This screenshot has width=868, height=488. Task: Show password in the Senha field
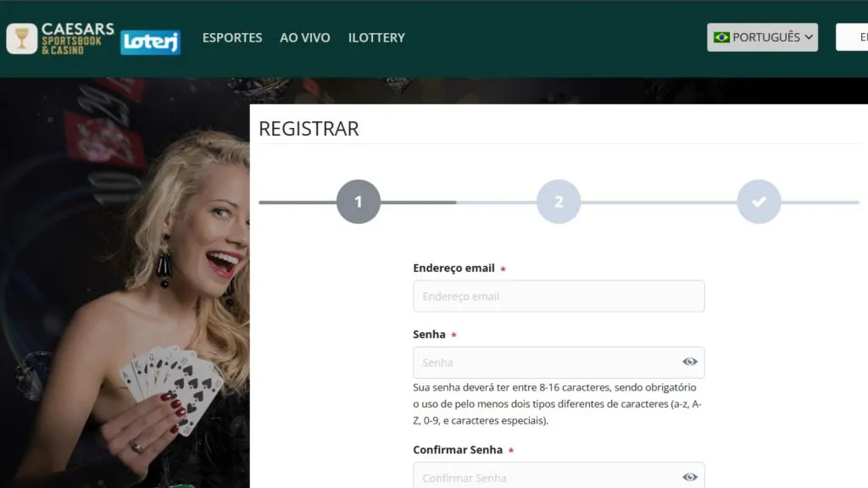pyautogui.click(x=690, y=362)
